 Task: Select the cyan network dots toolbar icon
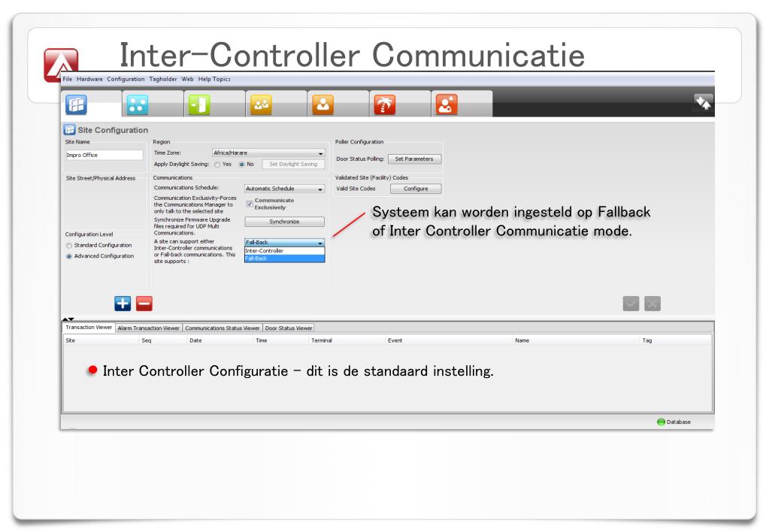[x=138, y=104]
